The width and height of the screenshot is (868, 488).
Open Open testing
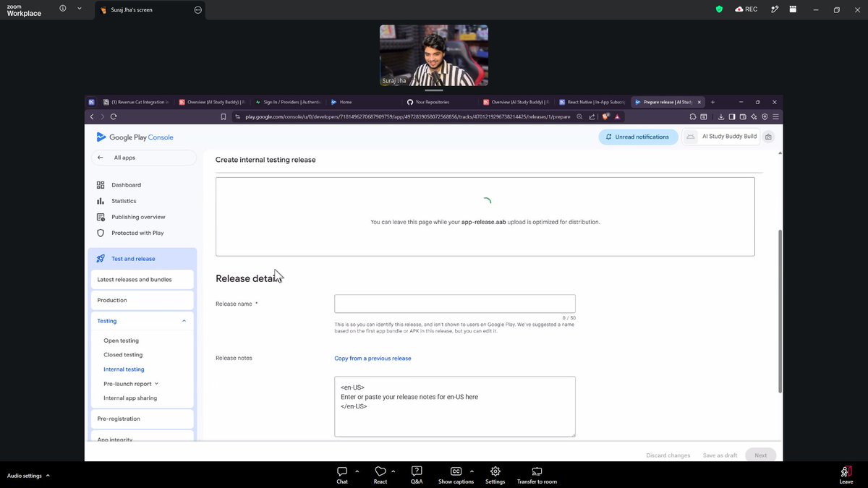point(121,341)
